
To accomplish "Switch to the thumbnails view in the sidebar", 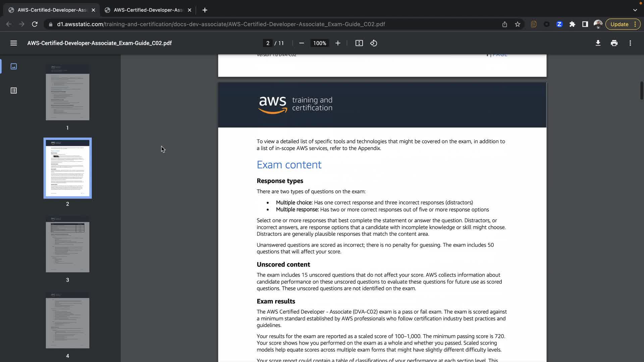I will [14, 66].
